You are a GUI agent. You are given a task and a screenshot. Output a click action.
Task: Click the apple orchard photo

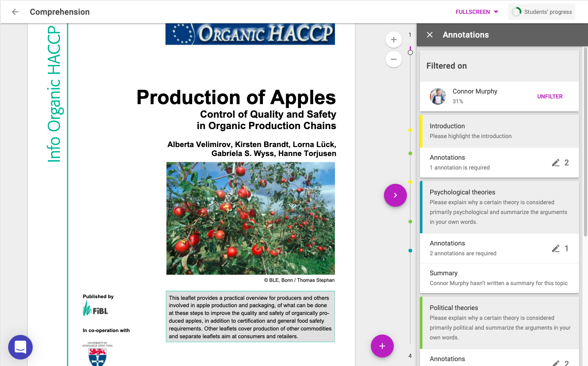[x=251, y=218]
